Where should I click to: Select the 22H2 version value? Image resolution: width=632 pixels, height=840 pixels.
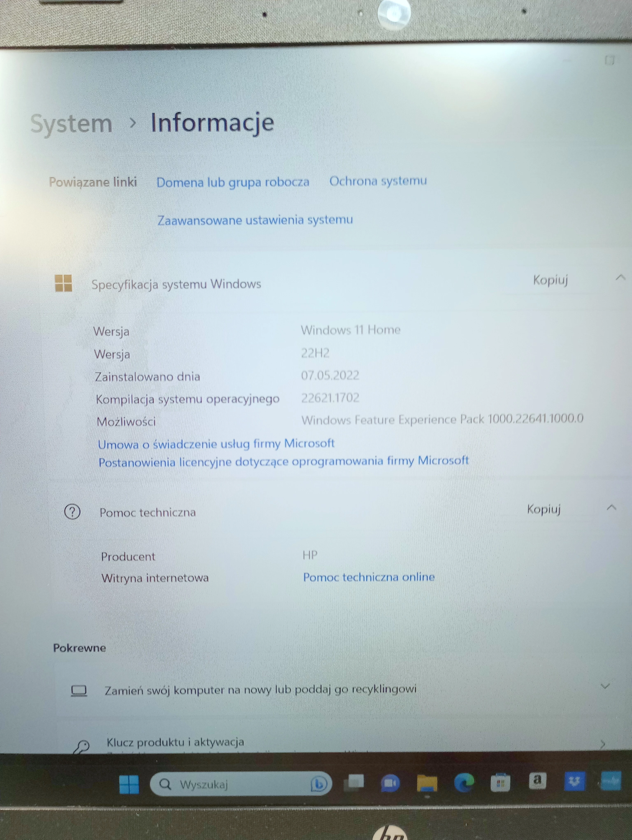315,353
